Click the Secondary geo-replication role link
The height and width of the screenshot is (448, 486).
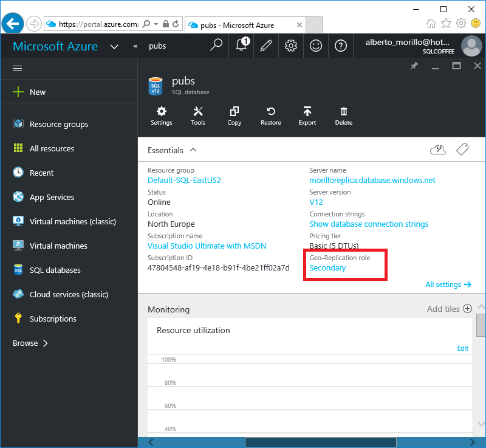tap(327, 268)
